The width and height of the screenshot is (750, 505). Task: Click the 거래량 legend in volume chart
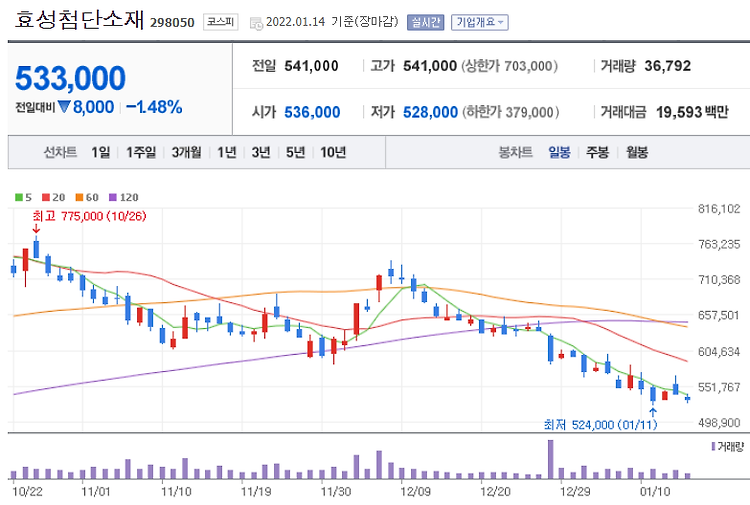[x=728, y=447]
